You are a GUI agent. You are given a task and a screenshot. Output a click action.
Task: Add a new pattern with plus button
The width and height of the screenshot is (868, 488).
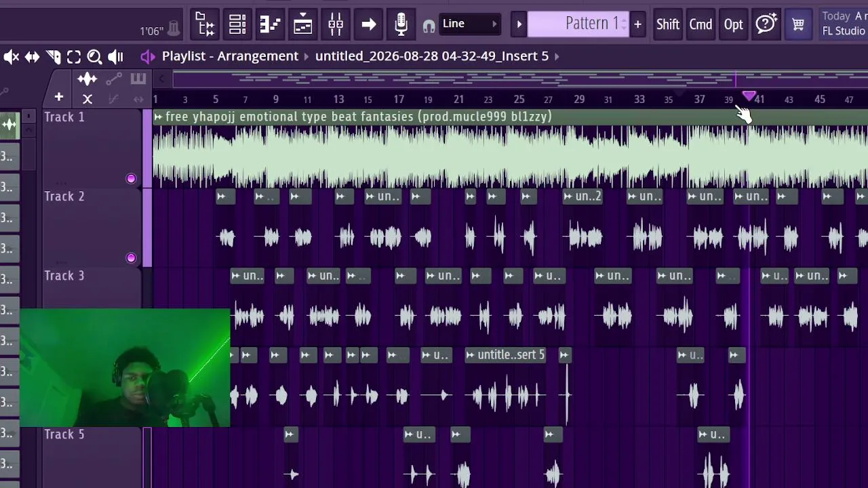coord(637,24)
